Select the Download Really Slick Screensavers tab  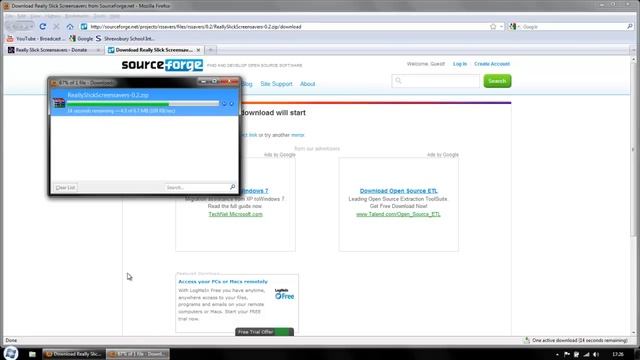coord(151,50)
